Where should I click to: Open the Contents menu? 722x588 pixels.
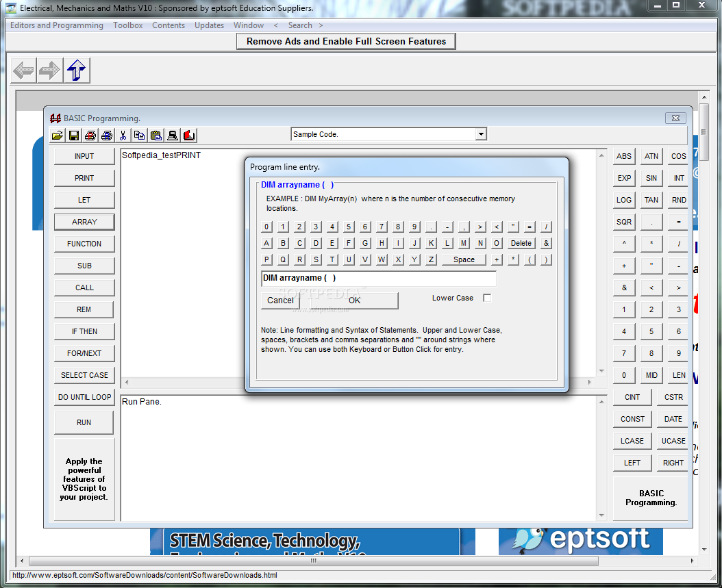169,25
